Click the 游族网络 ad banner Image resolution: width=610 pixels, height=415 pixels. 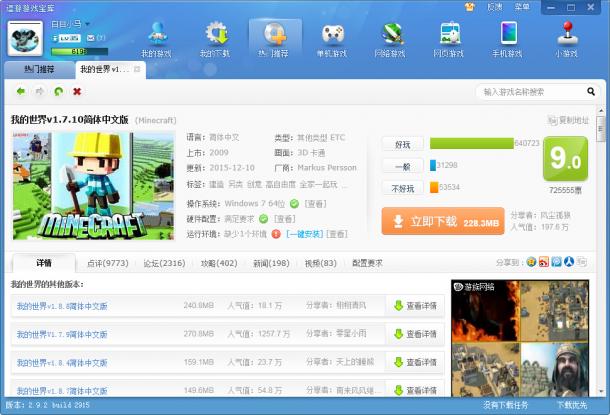coord(520,338)
